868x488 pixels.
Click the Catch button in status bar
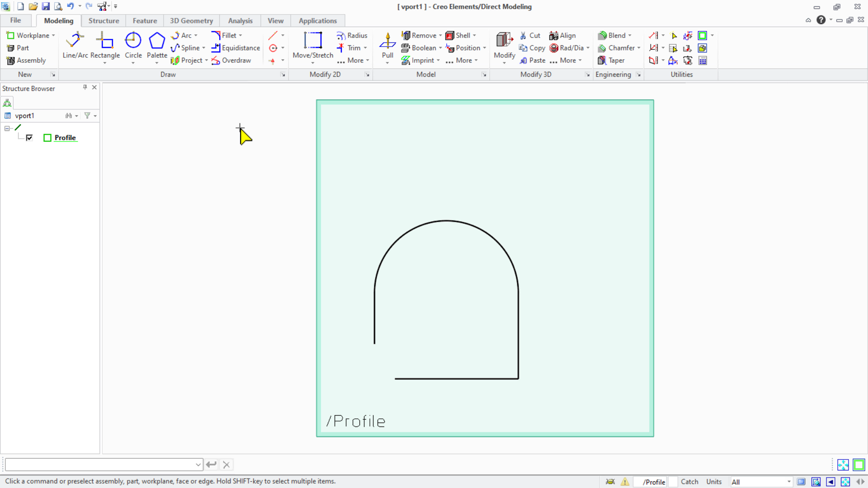tap(689, 482)
